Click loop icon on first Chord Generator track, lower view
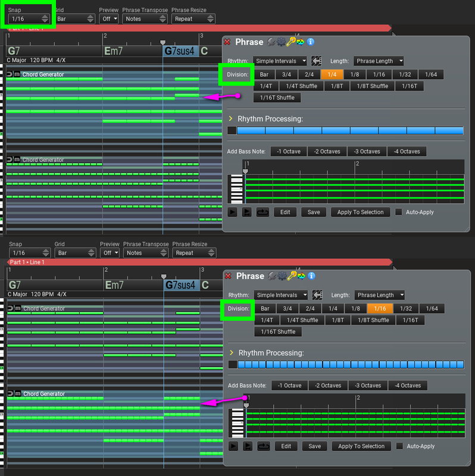Screen dimensions: 475x476 pos(11,308)
